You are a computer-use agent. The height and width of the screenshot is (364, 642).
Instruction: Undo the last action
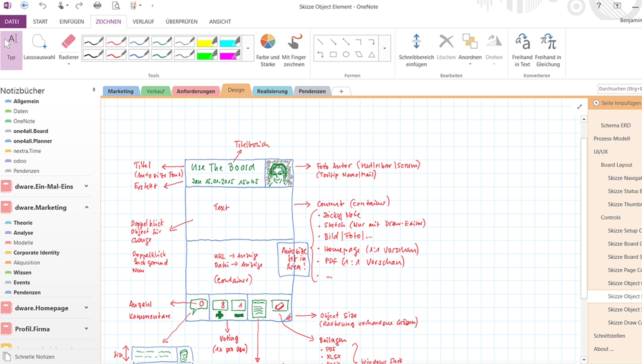42,5
